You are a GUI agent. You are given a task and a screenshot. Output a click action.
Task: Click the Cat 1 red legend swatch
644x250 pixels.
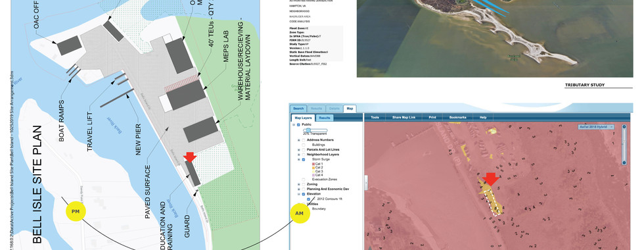(x=313, y=164)
